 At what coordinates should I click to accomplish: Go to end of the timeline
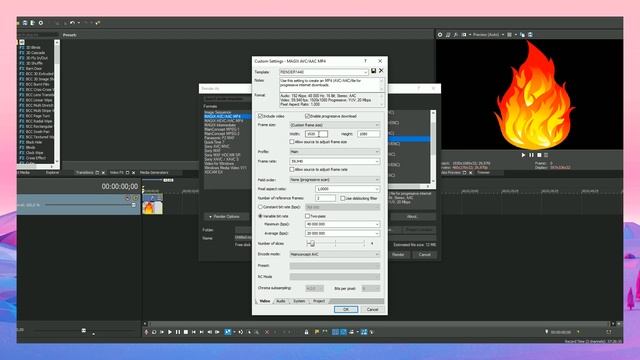(x=201, y=332)
